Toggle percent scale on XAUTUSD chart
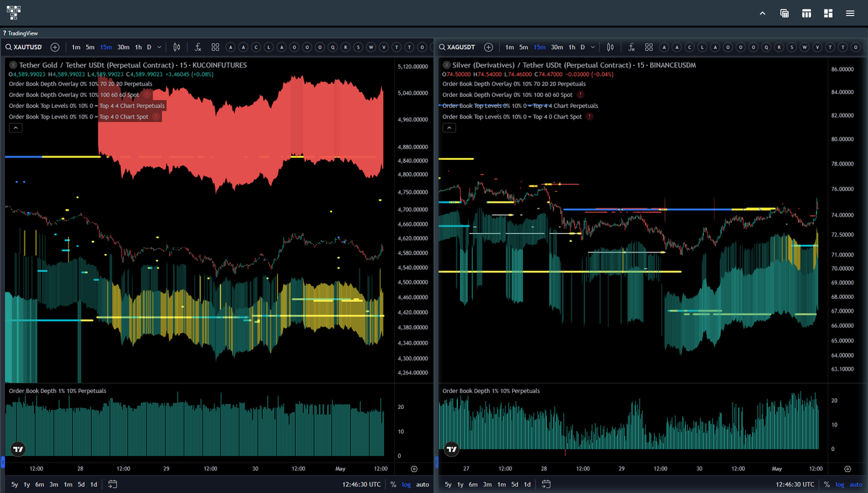 tap(393, 484)
